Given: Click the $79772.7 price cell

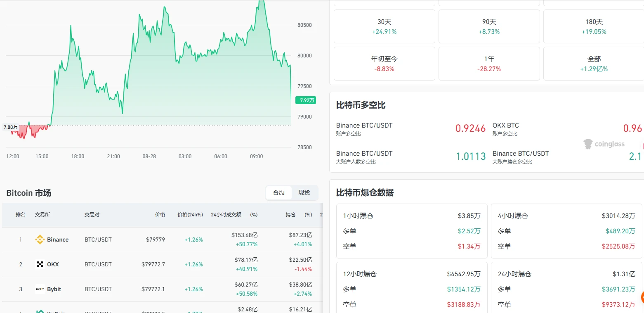Looking at the screenshot, I should pos(153,264).
